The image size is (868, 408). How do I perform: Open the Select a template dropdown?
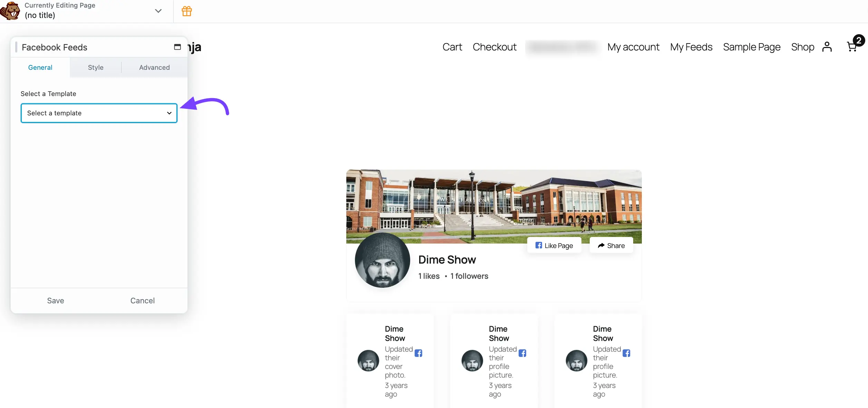(99, 113)
